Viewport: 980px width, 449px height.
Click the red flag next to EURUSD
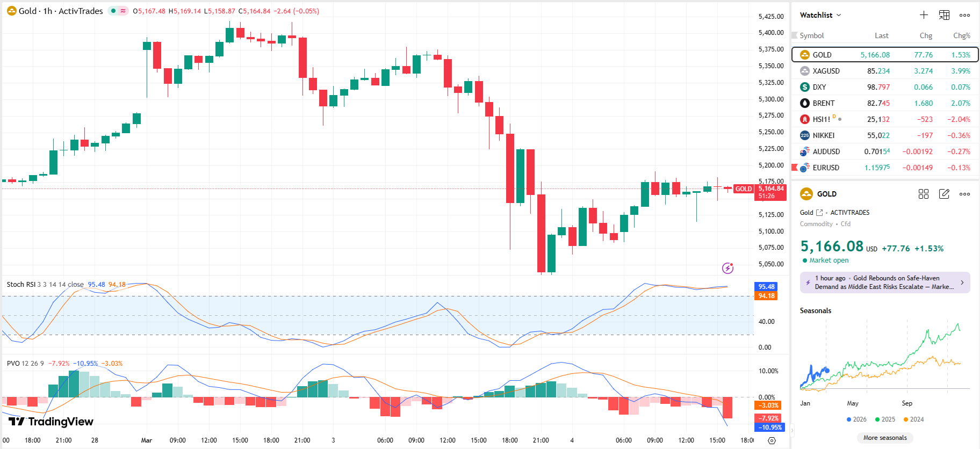pyautogui.click(x=795, y=168)
